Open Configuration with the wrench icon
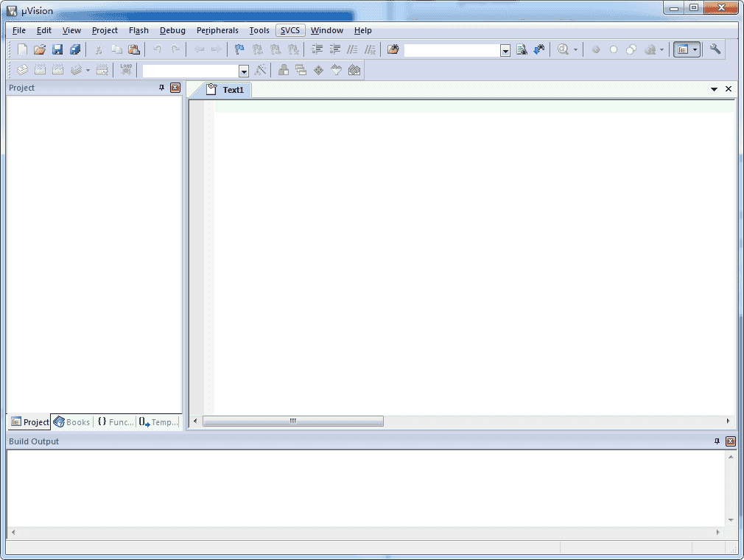The width and height of the screenshot is (744, 560). [715, 49]
